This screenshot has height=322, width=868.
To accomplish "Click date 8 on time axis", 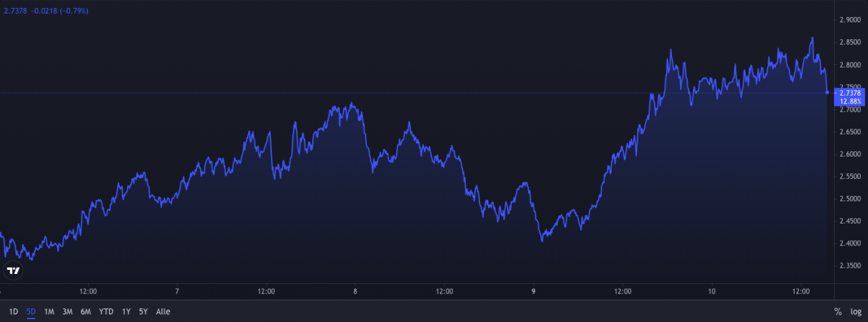I will pos(355,291).
